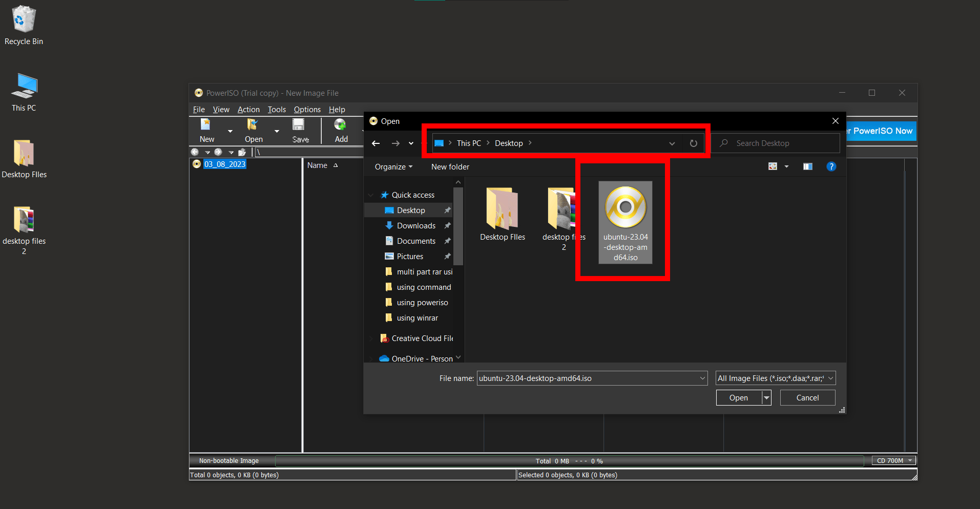Click the back navigation arrow in Open dialog

coord(376,143)
